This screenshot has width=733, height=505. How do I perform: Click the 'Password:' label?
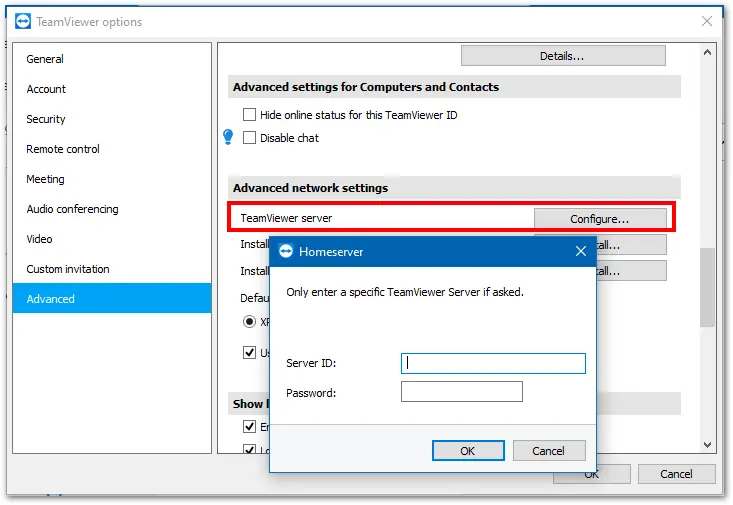pos(311,393)
